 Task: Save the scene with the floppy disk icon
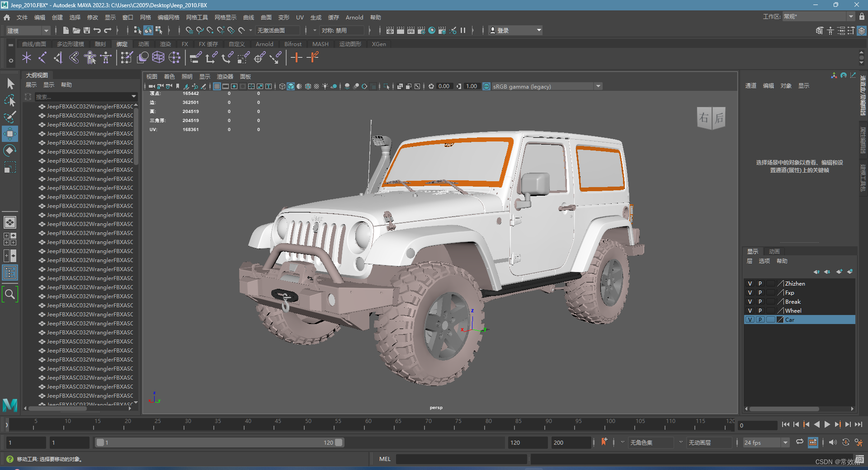(87, 30)
